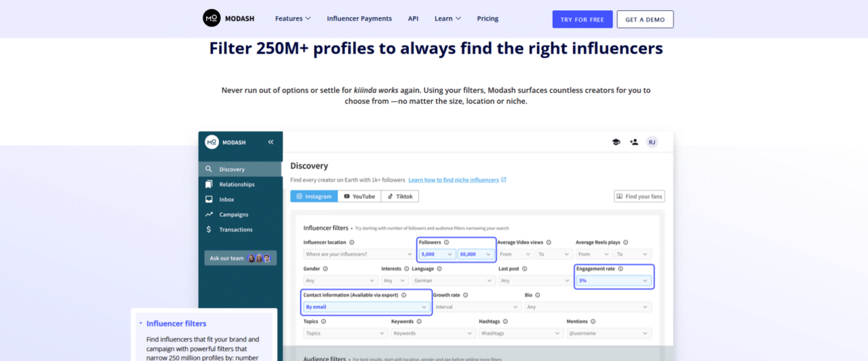Select Inbox icon in sidebar

point(209,199)
